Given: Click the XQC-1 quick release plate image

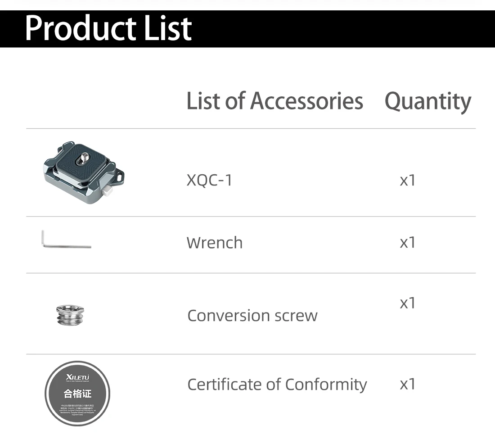Looking at the screenshot, I should tap(84, 172).
